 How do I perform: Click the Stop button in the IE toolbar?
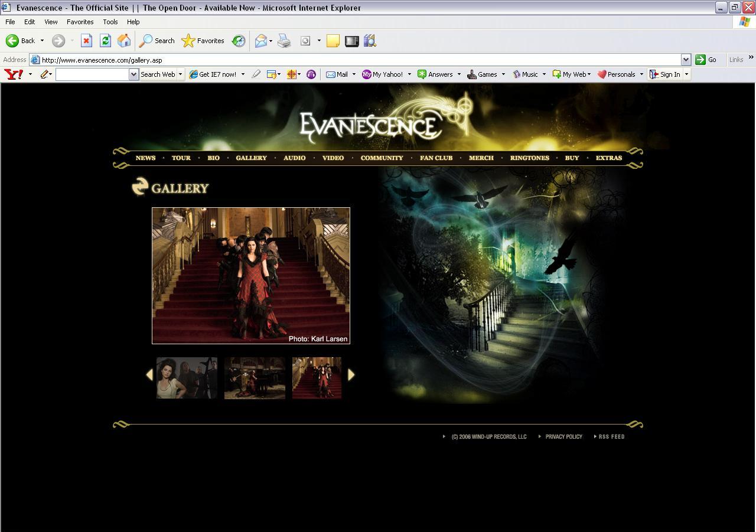[86, 41]
